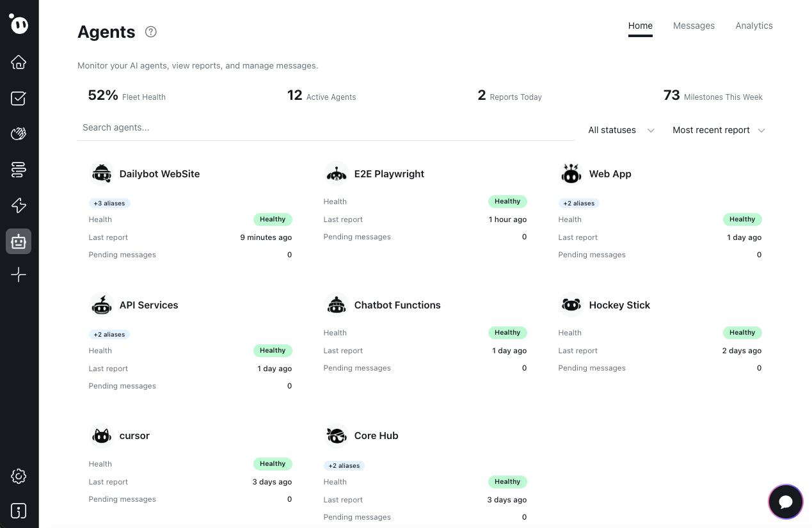The height and width of the screenshot is (528, 812).
Task: Open the DailyBot logo at top of sidebar
Action: point(19,24)
